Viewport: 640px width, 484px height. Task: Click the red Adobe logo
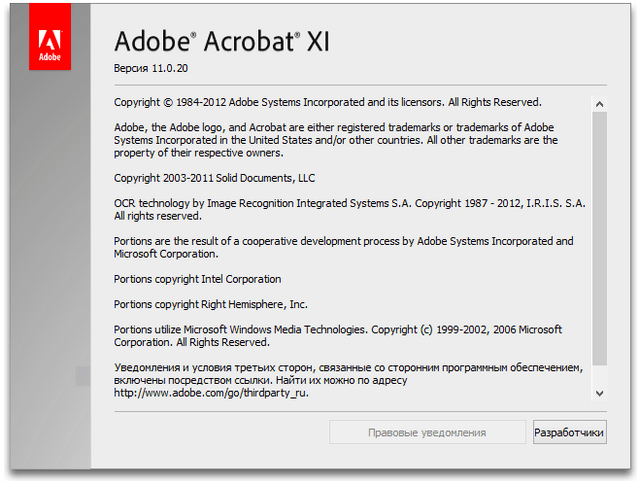click(x=49, y=44)
